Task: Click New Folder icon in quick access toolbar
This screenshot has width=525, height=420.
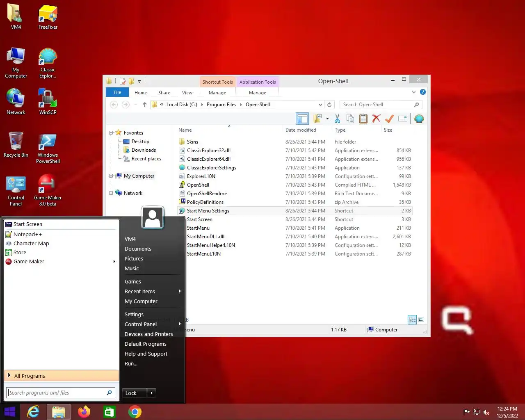Action: 132,81
